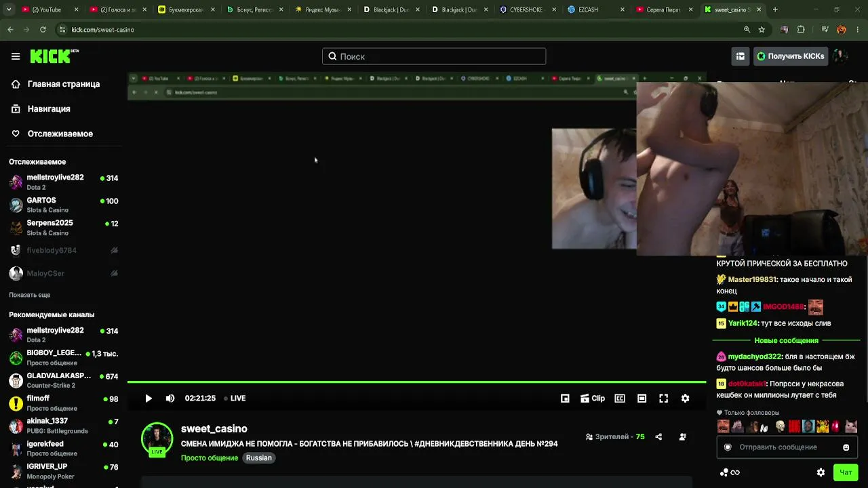The image size is (868, 488).
Task: Open the emoji picker in chat input
Action: coord(846,447)
